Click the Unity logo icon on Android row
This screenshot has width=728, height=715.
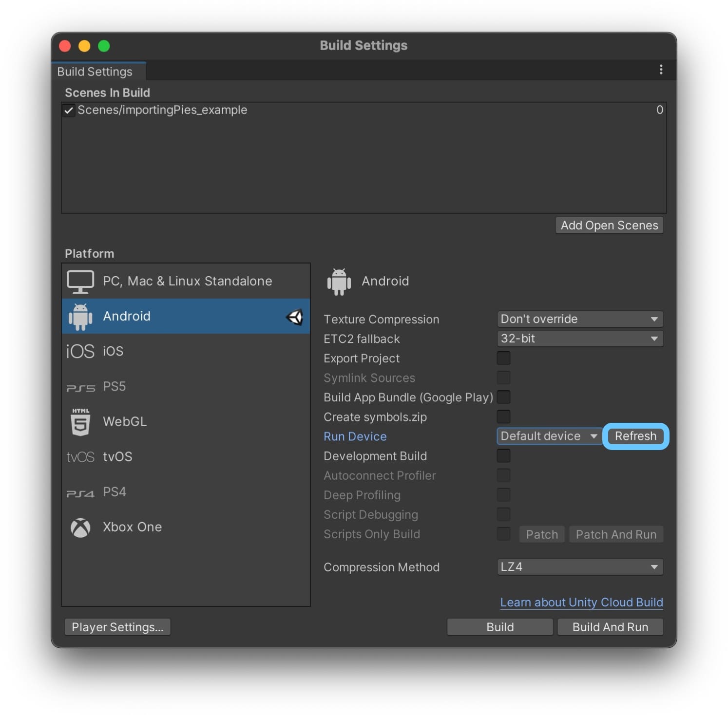pos(295,317)
